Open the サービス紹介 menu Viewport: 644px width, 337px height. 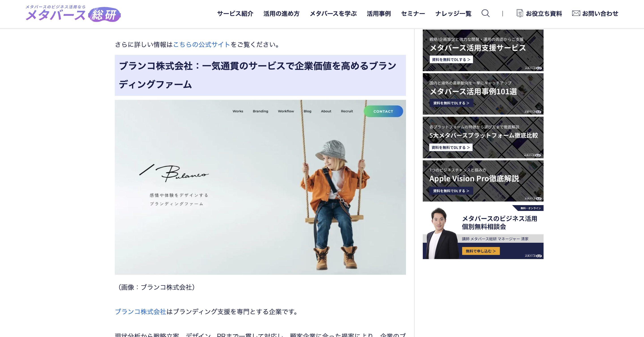[x=235, y=13]
